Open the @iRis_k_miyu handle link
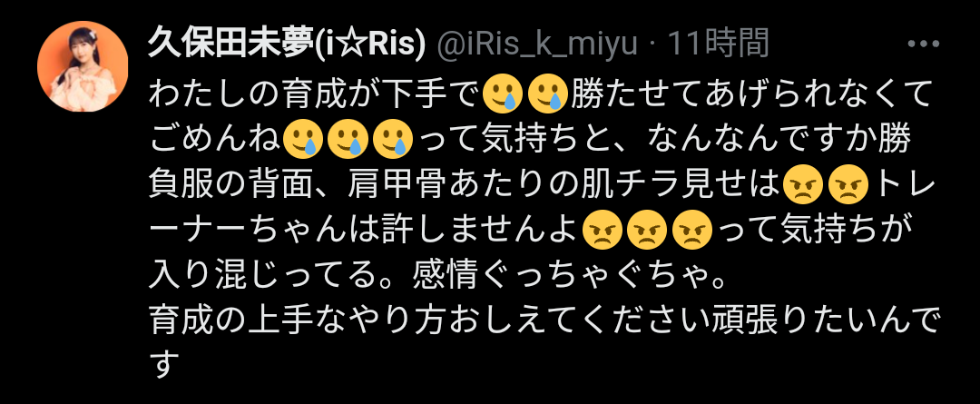Image resolution: width=980 pixels, height=404 pixels. tap(537, 45)
